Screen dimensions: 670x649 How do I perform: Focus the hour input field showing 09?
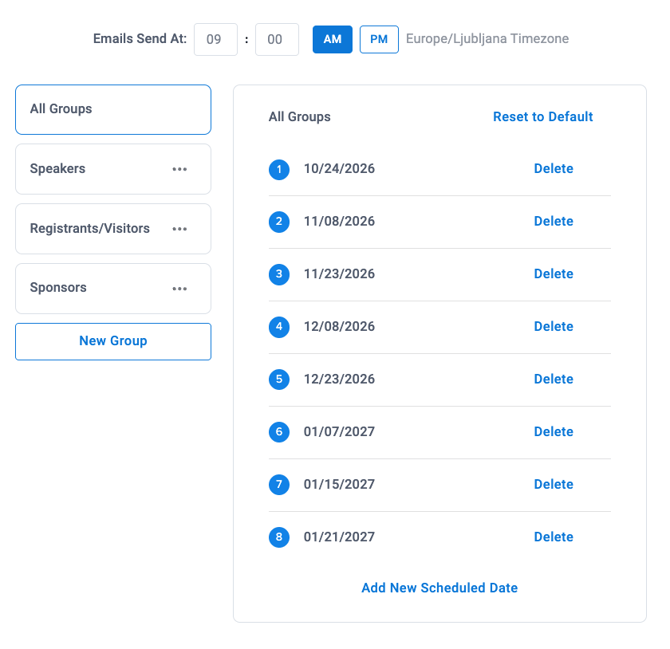pos(216,39)
